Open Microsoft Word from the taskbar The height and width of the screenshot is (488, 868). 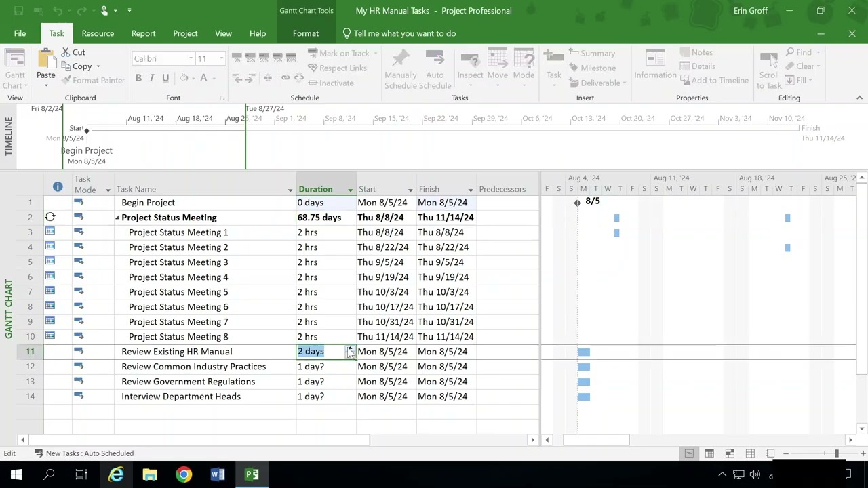coord(218,475)
